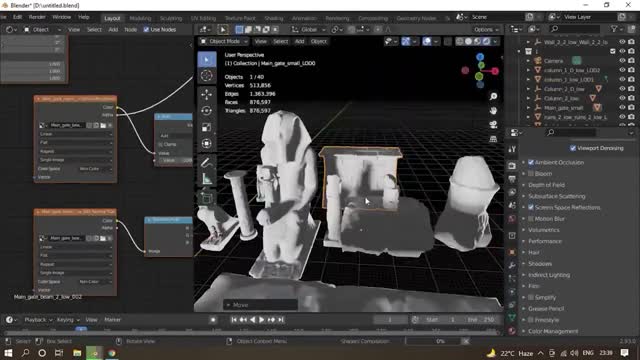Screen dimensions: 640x360
Task: Enable the Bloom checkbox
Action: coord(531,173)
